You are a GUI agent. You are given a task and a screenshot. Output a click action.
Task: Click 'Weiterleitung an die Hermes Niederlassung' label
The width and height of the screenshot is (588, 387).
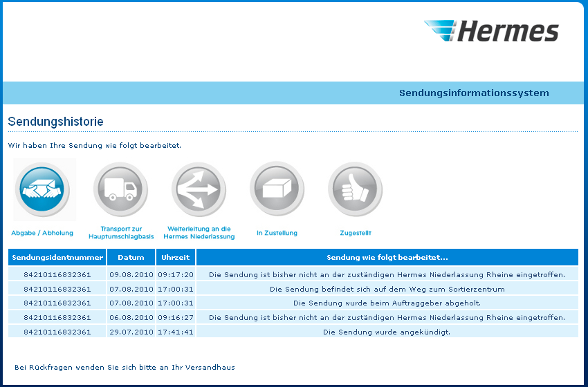tap(201, 233)
